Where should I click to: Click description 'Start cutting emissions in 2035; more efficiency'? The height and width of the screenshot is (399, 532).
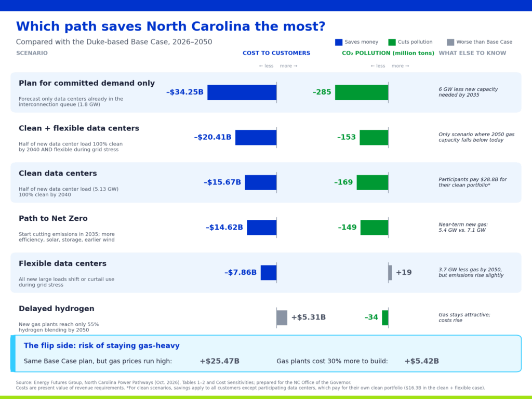(66, 237)
